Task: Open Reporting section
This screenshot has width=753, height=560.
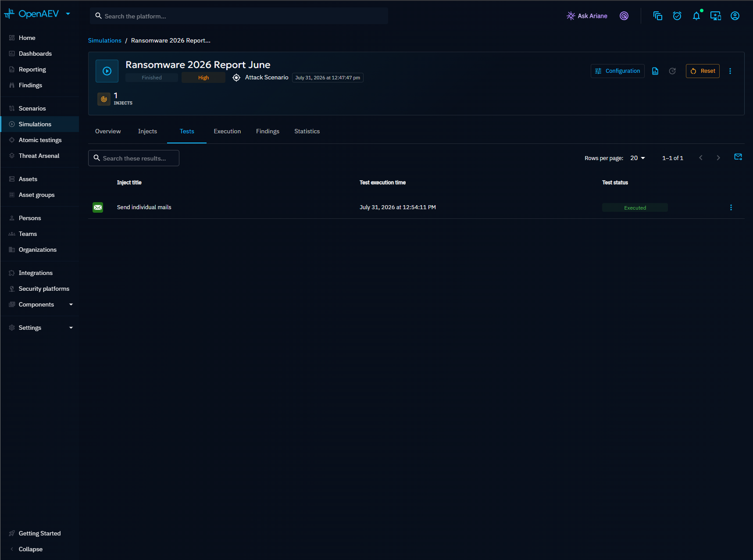Action: [40, 69]
